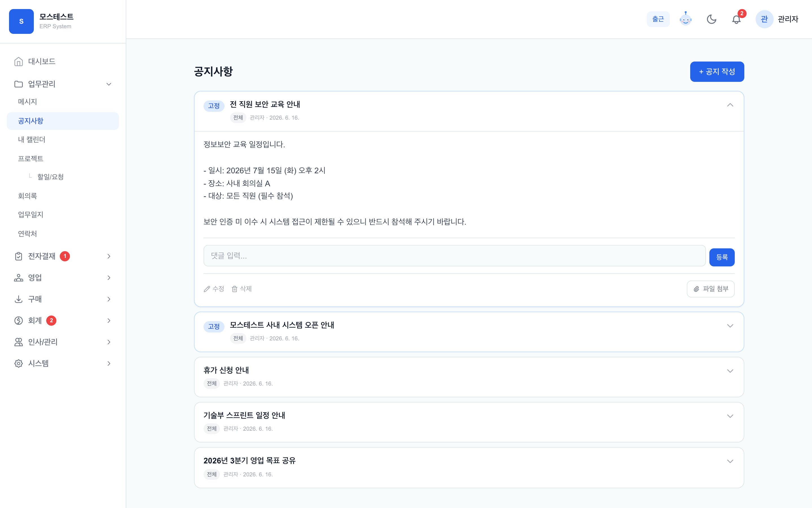This screenshot has width=812, height=508.
Task: Expand the 인사/관리 menu chevron
Action: tap(109, 342)
